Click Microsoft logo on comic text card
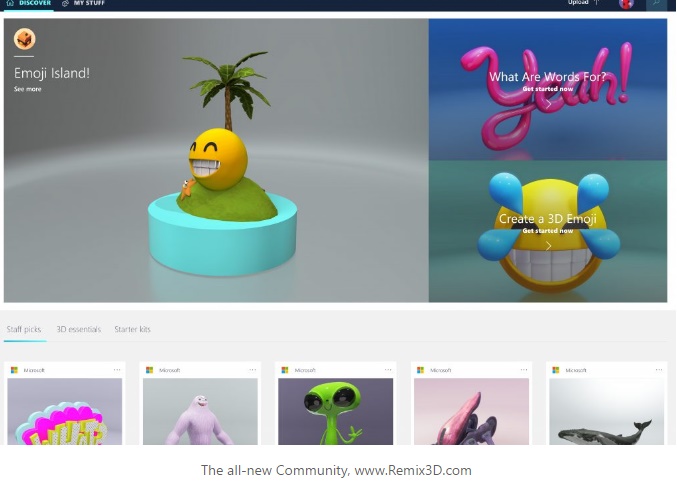Image resolution: width=677 pixels, height=489 pixels. click(14, 370)
